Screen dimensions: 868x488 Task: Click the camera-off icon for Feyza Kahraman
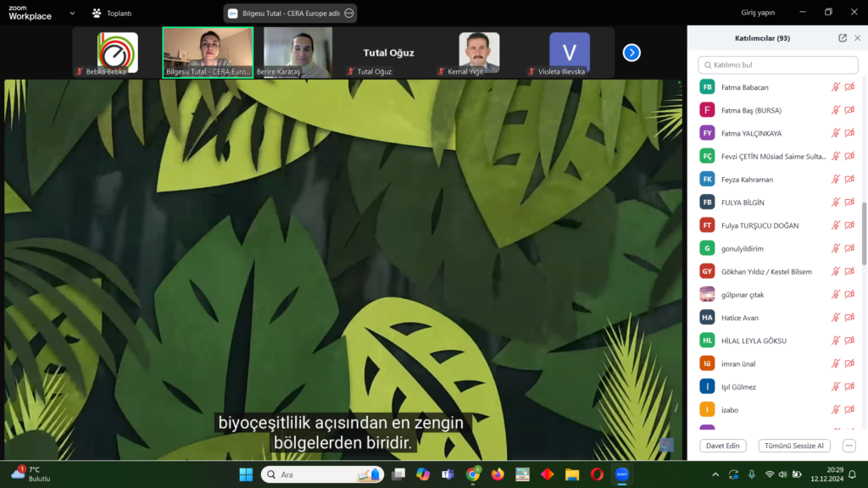click(x=849, y=180)
